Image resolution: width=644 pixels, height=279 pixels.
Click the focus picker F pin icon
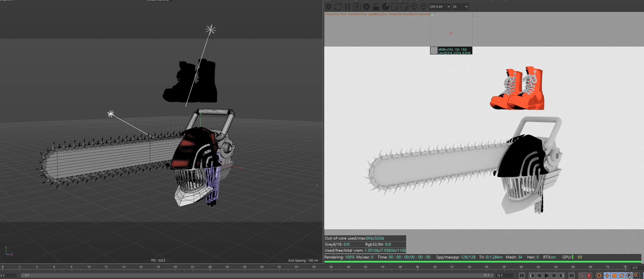pos(414,7)
